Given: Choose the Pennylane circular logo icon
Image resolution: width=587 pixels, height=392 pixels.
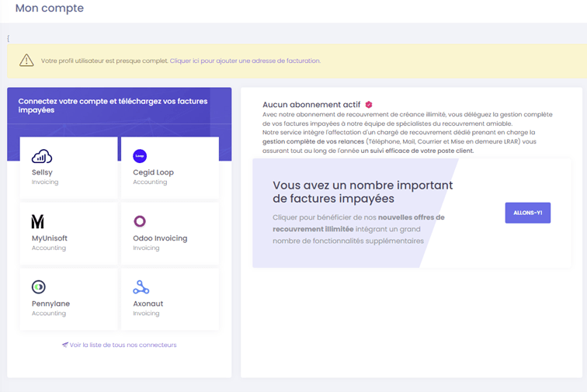Looking at the screenshot, I should pyautogui.click(x=38, y=287).
